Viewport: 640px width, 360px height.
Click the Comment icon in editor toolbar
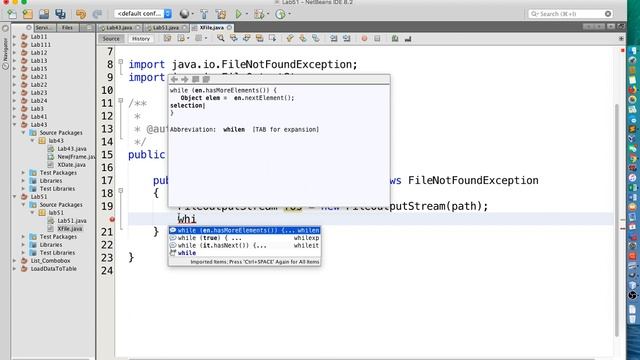395,38
